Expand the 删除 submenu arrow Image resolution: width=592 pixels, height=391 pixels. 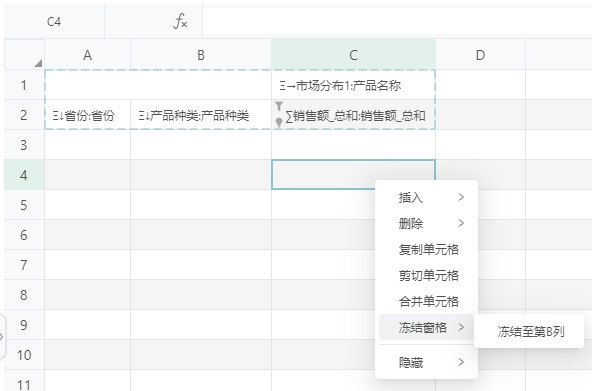coord(461,223)
